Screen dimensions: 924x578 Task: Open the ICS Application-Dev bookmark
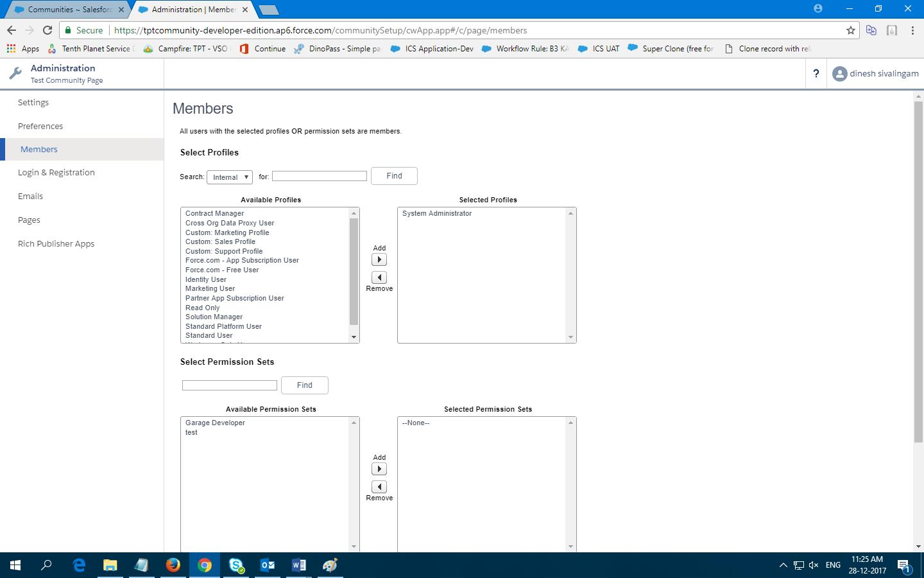[x=432, y=48]
